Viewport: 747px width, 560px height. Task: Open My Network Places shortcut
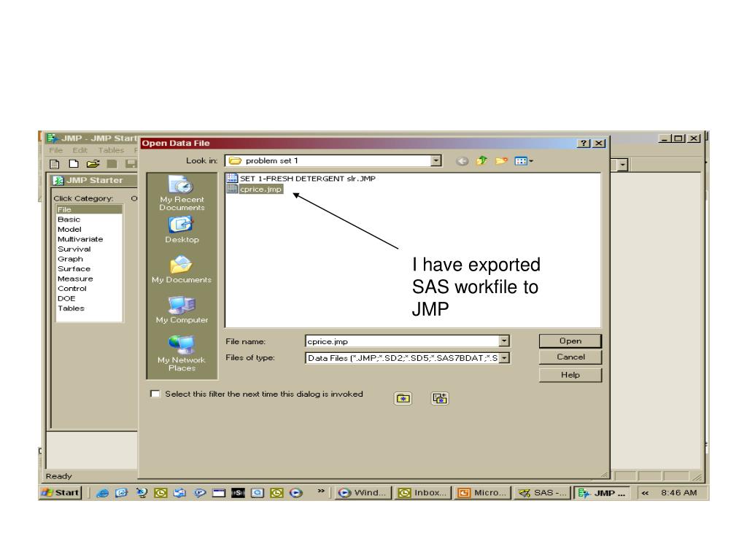click(182, 354)
